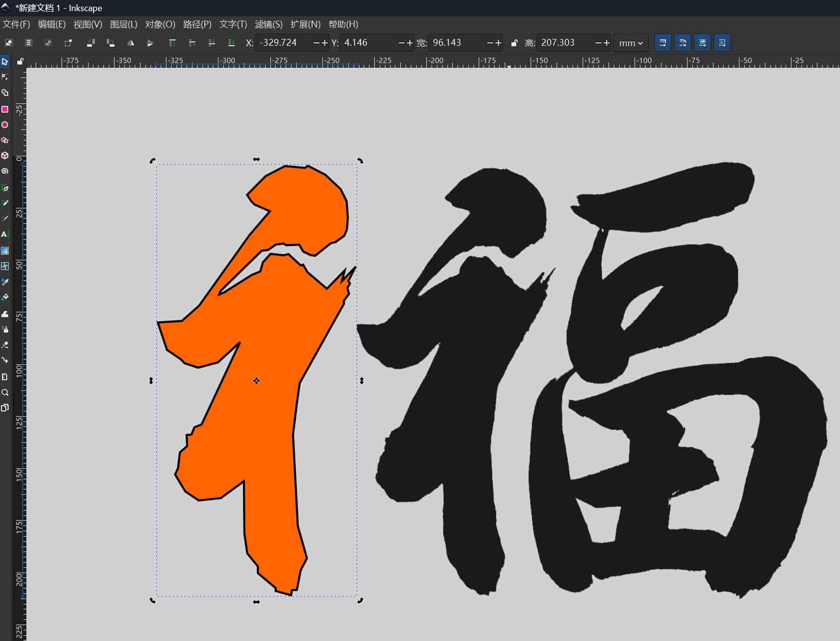Rotate selection 90° clockwise
Screen dimensions: 840x641
110,43
